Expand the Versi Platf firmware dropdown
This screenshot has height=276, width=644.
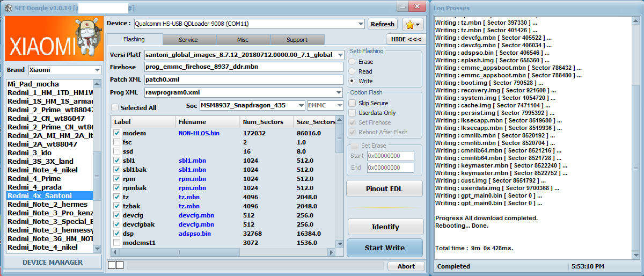340,55
